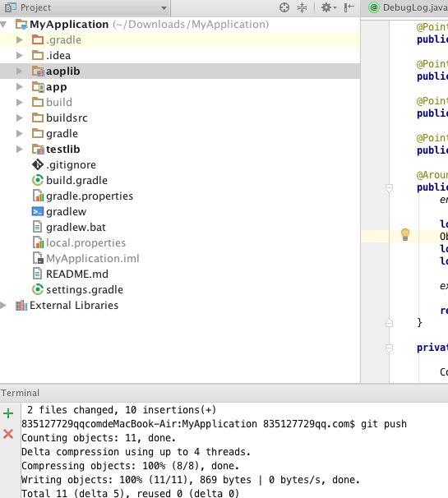Open the Project view dropdown
This screenshot has width=448, height=498.
164,7
